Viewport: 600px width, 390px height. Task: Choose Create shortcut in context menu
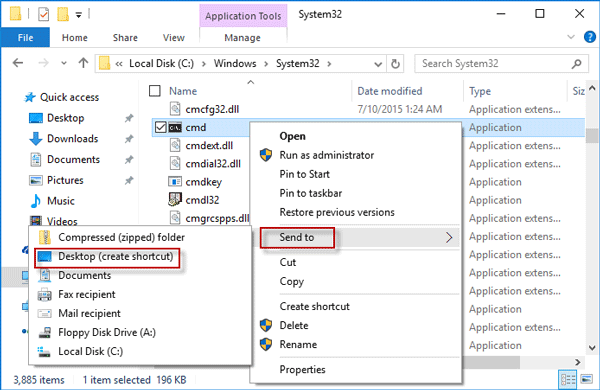tap(315, 306)
